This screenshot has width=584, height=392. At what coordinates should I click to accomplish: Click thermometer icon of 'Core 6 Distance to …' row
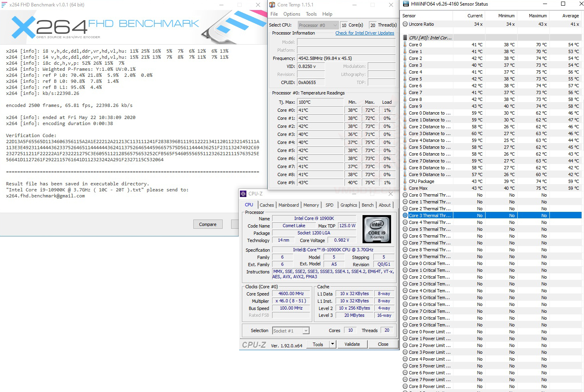point(405,154)
